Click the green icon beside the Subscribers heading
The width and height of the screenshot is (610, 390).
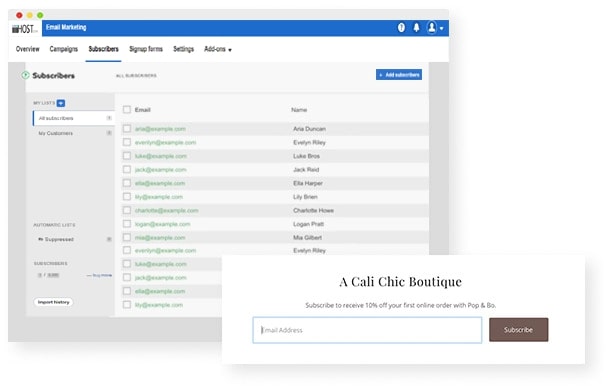[25, 75]
